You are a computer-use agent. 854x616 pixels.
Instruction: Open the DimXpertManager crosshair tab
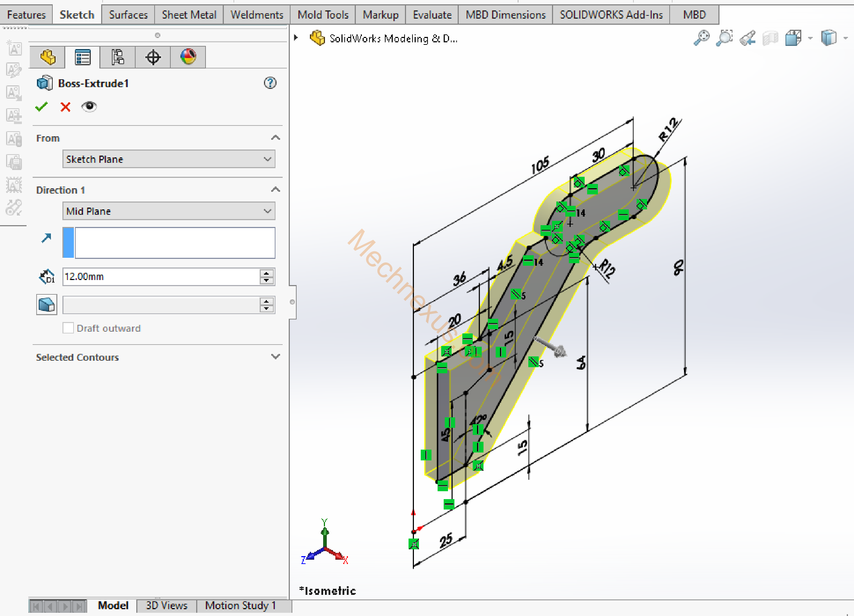coord(153,57)
